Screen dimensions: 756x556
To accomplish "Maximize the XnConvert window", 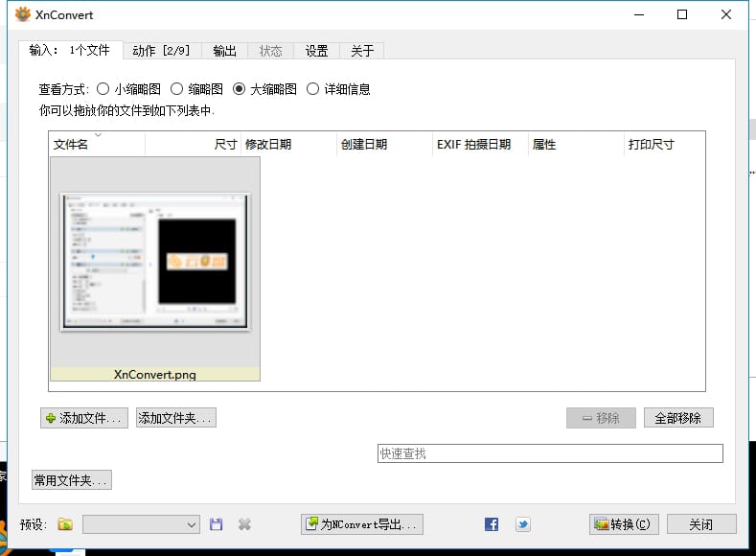I will (682, 14).
